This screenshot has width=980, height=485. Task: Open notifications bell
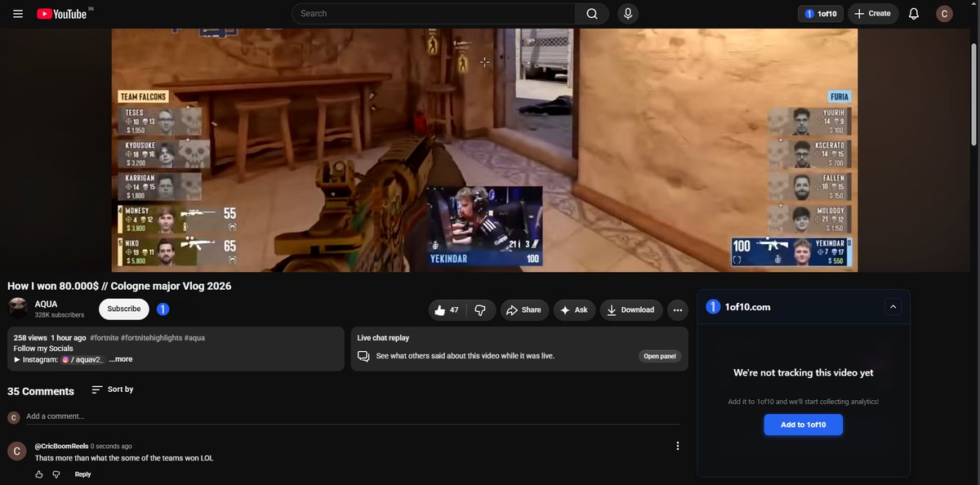point(914,14)
